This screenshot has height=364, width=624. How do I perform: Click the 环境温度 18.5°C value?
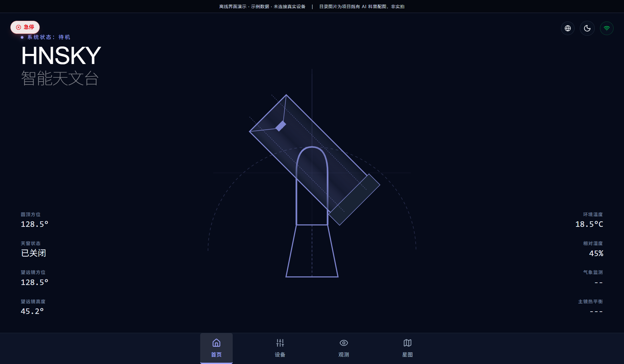[x=589, y=224]
